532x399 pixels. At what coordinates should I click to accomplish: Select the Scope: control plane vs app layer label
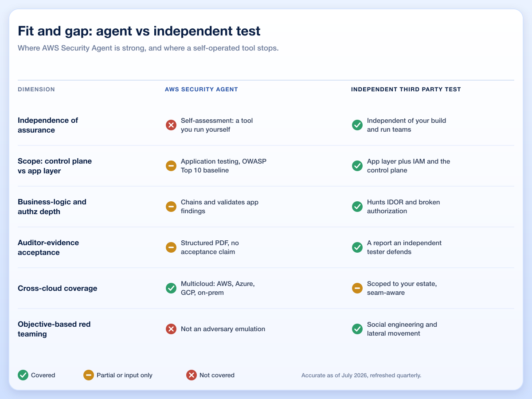55,166
